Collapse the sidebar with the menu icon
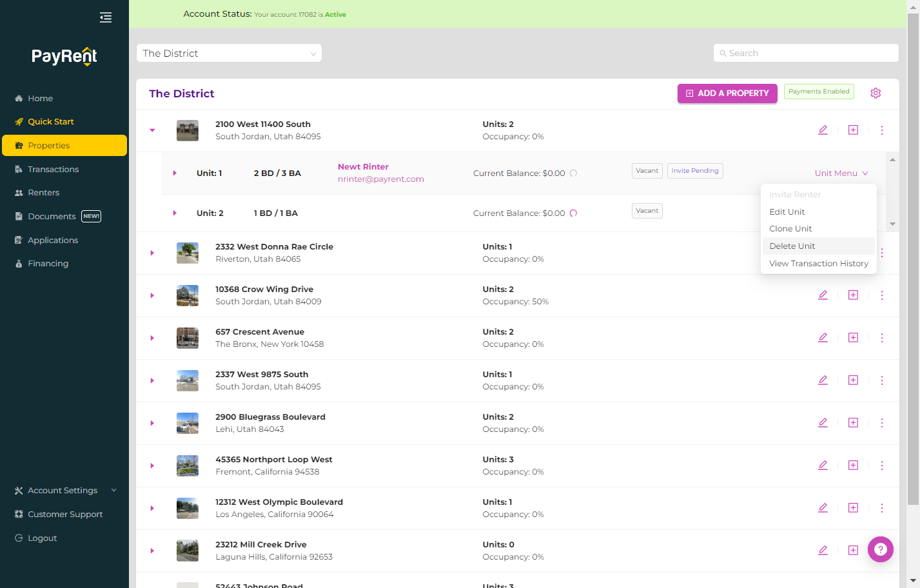This screenshot has width=920, height=588. click(x=106, y=17)
